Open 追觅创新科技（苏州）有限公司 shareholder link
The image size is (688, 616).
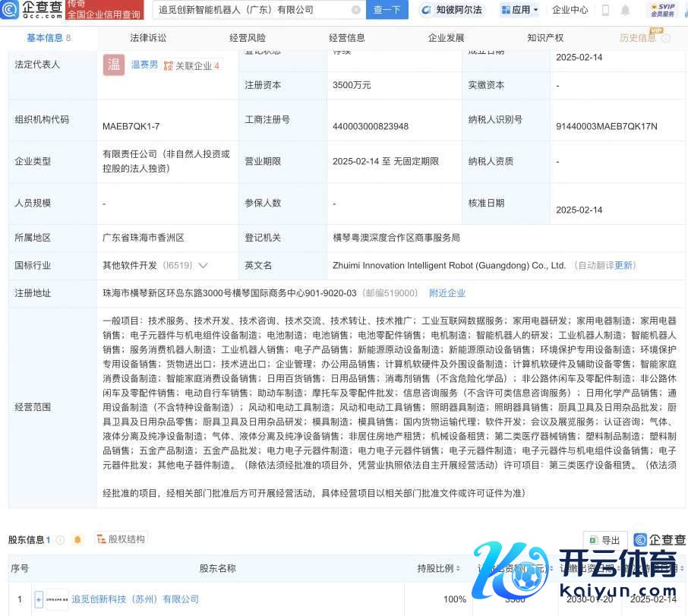(x=135, y=599)
